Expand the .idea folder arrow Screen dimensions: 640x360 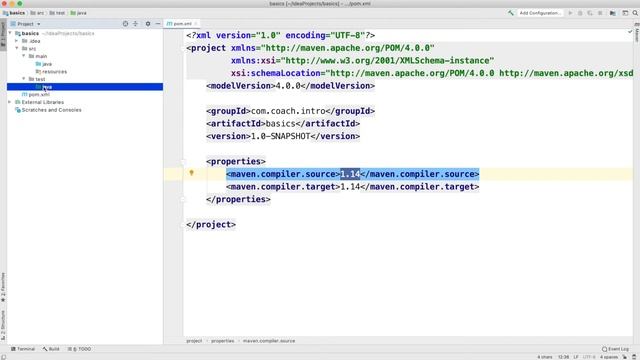[17, 41]
